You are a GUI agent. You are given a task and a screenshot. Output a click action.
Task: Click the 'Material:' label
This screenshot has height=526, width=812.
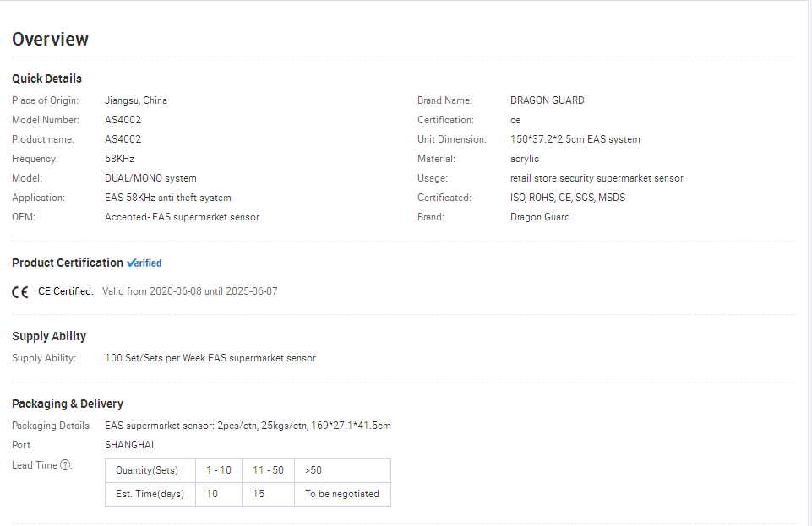pyautogui.click(x=437, y=159)
